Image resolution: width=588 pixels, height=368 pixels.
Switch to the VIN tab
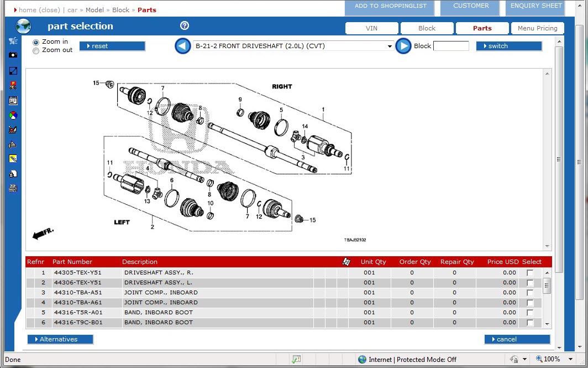[371, 28]
